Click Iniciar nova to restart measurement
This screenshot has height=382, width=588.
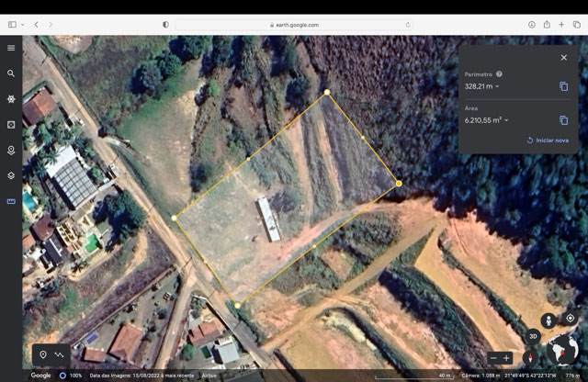point(548,140)
